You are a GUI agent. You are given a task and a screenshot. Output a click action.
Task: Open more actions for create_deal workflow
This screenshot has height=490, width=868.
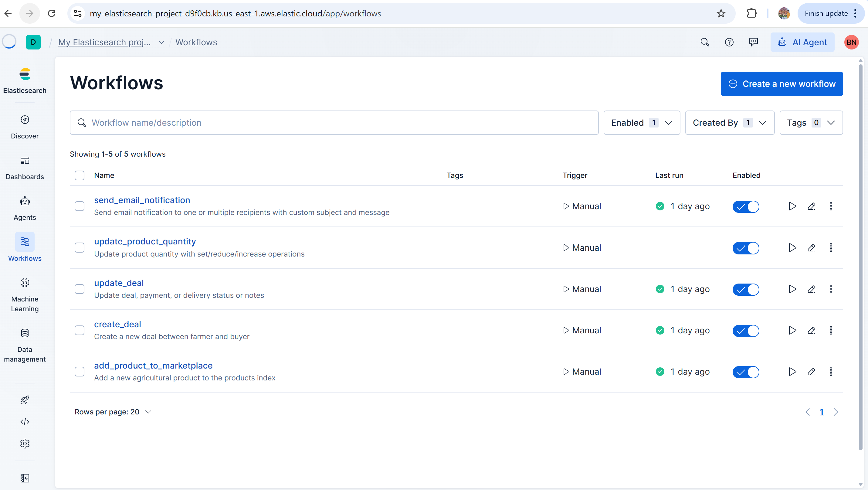pos(831,330)
